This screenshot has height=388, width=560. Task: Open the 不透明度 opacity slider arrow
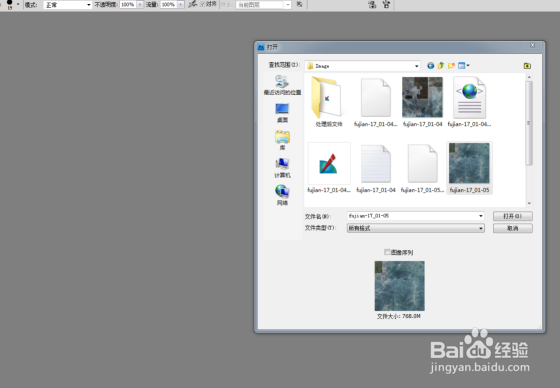(x=140, y=5)
